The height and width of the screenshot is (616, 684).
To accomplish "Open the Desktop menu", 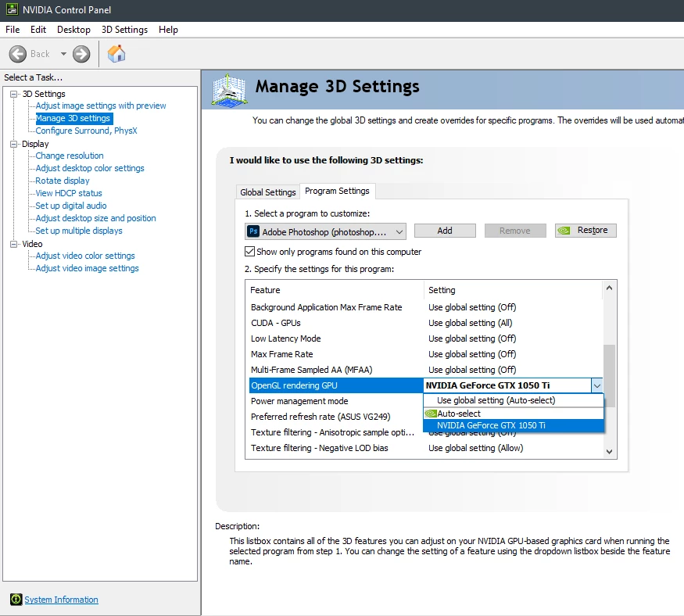I will (x=73, y=30).
